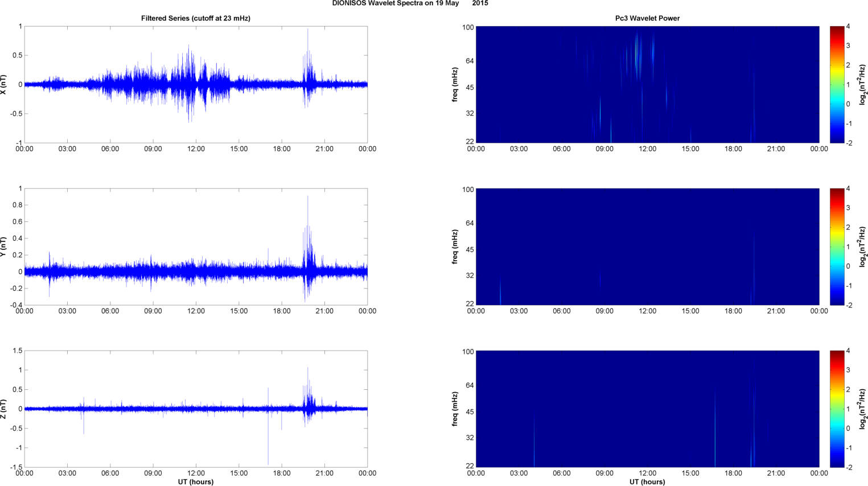Click the '12:00' tick under the X time series
Screen dimensions: 868x486
[196, 149]
